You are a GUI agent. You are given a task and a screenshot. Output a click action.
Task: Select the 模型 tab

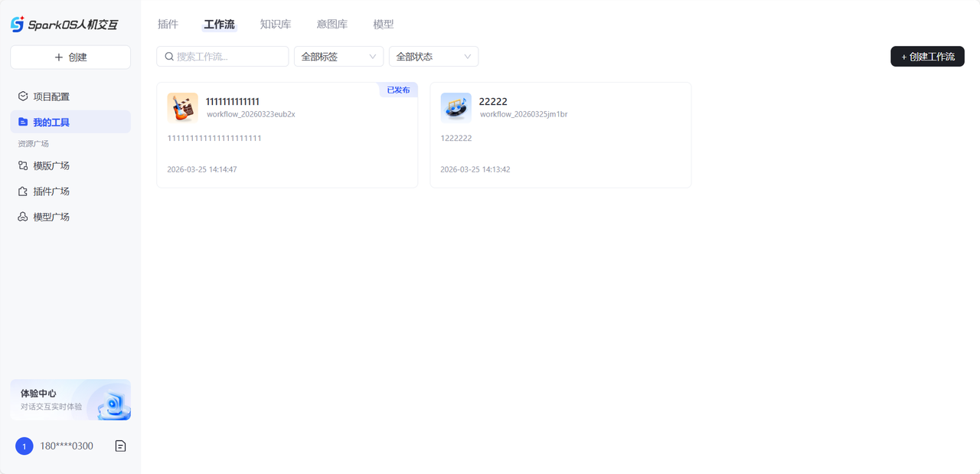click(x=384, y=25)
